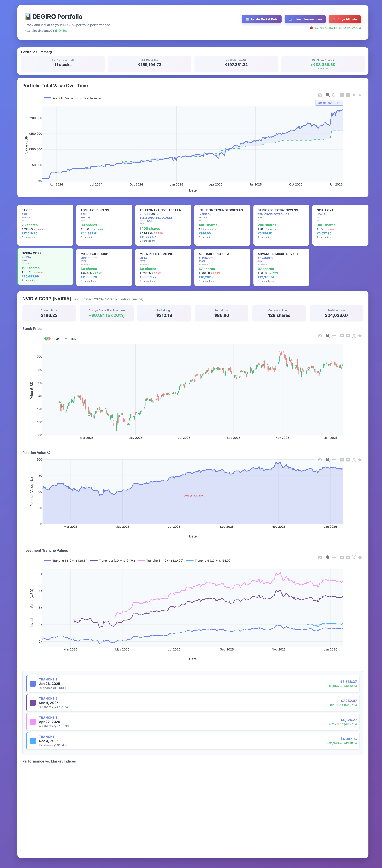Reset axes on Investment Tranche Values chart

point(360,557)
